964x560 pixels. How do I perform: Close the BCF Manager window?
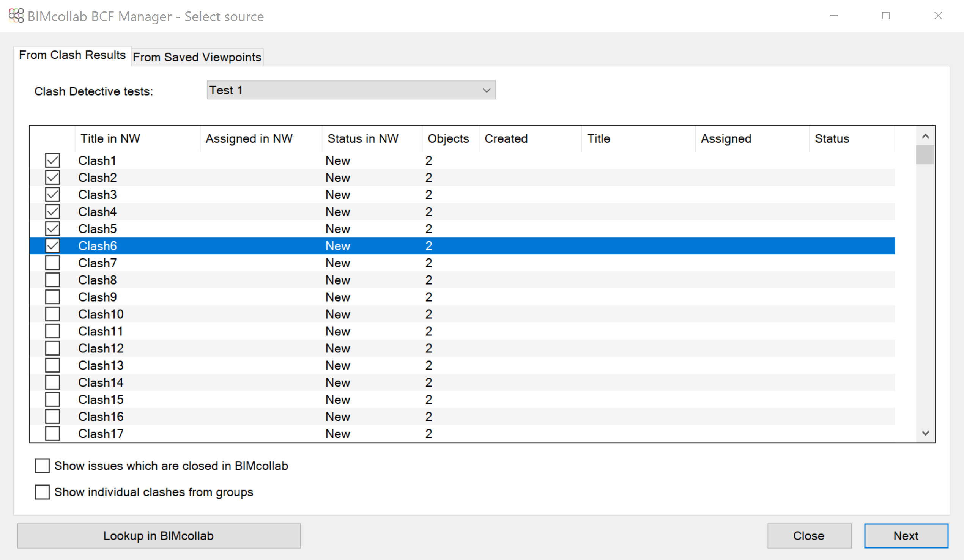click(x=938, y=16)
